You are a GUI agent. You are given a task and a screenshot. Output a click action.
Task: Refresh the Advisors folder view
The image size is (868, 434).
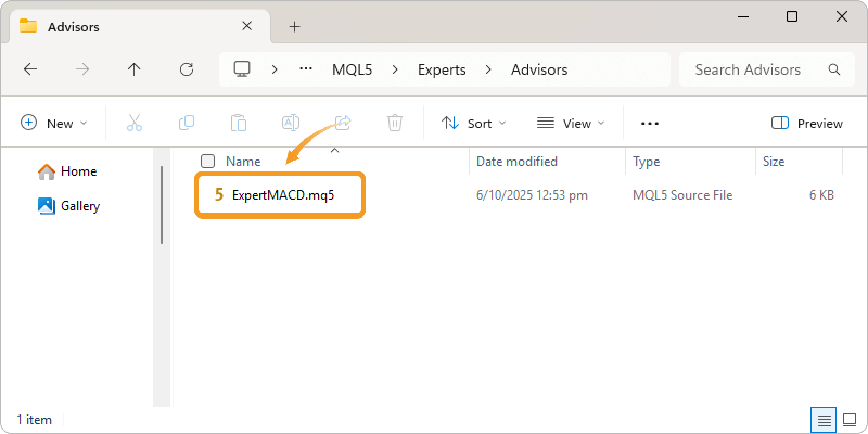[187, 69]
